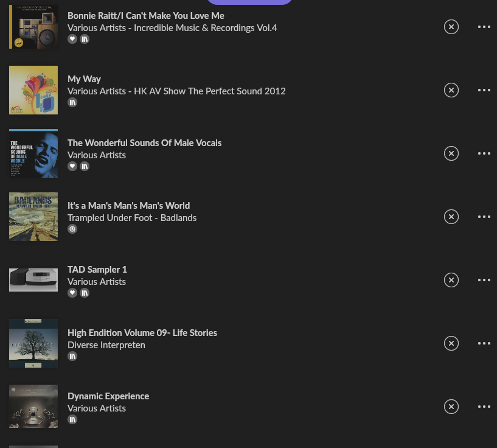
Task: Open three-dot menu for Dynamic Experience
Action: point(484,407)
